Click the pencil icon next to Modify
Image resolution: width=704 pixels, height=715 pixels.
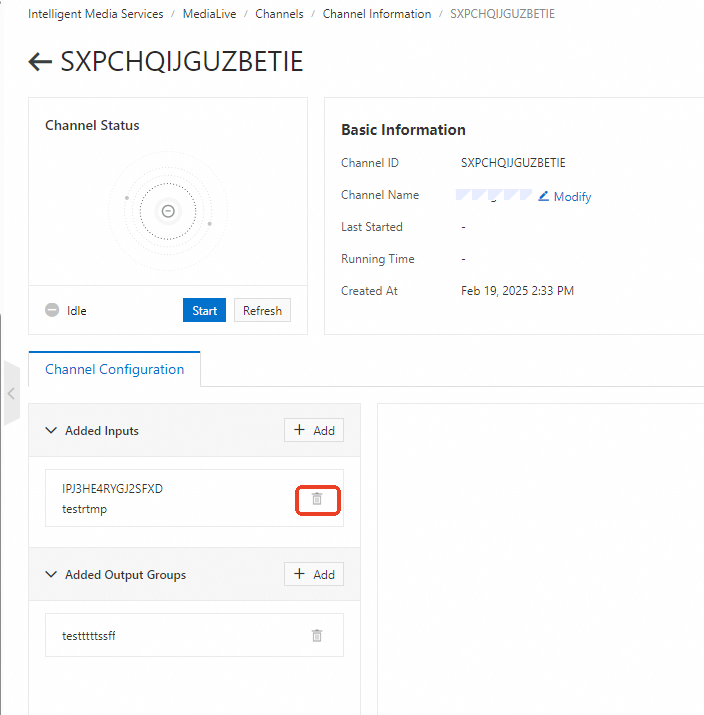pyautogui.click(x=543, y=196)
